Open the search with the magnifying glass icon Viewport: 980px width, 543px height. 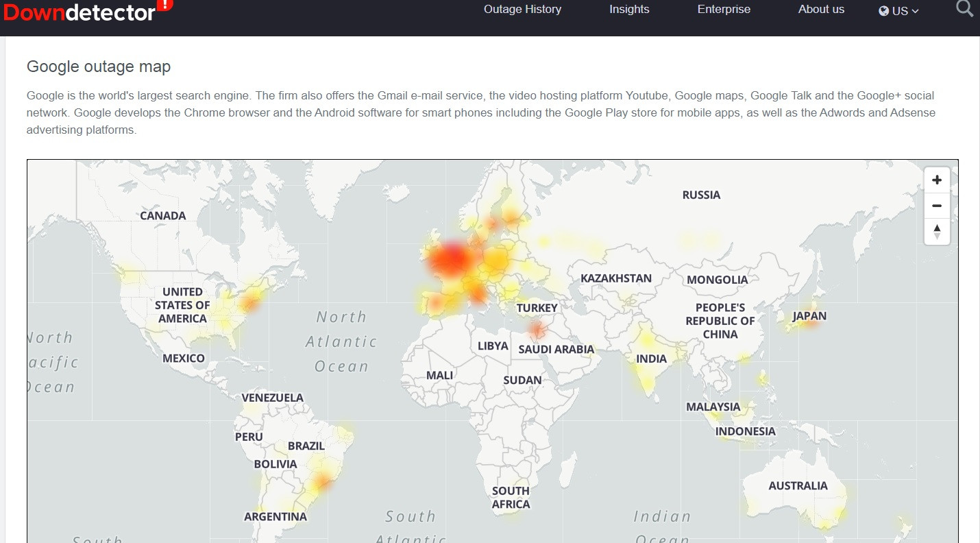964,9
